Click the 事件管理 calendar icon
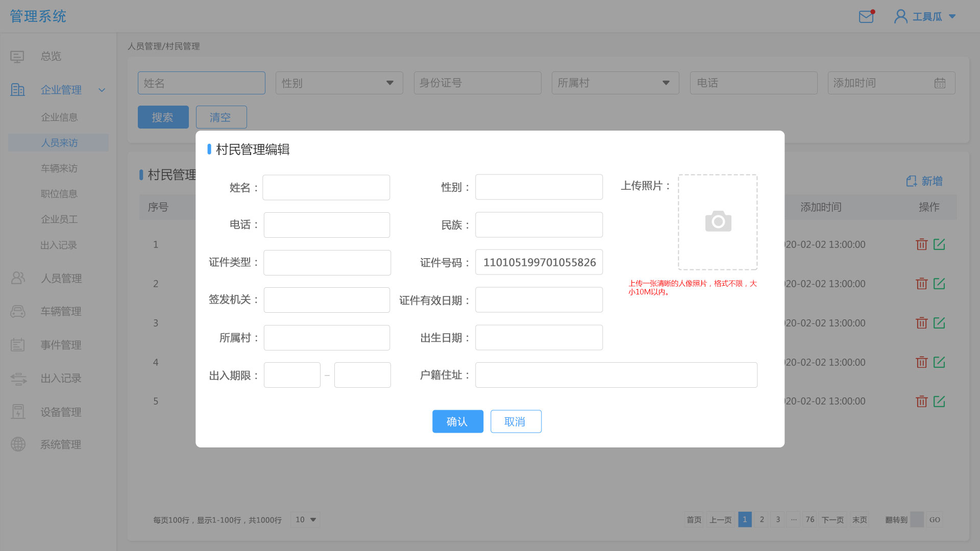980x551 pixels. tap(18, 345)
